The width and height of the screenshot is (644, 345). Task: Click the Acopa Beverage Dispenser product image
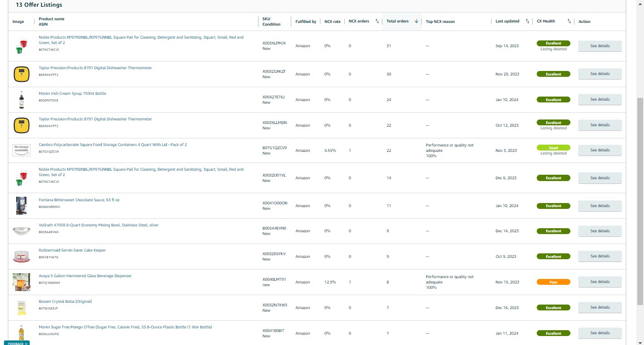point(21,282)
